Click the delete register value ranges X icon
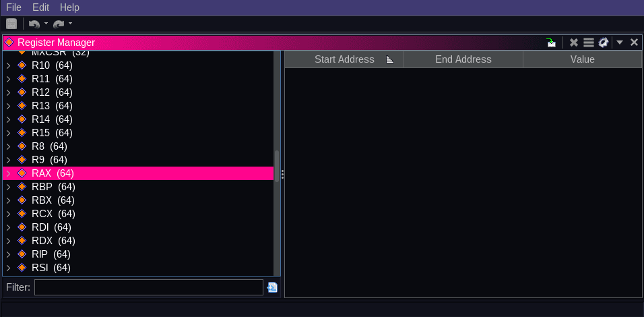Screen dimensions: 644x317 click(x=574, y=42)
